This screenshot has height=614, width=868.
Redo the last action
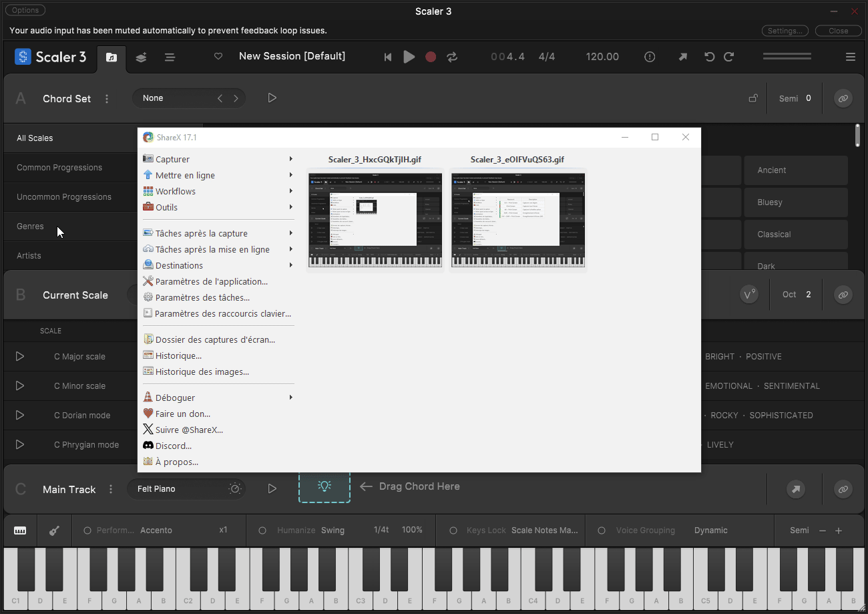[x=729, y=57]
